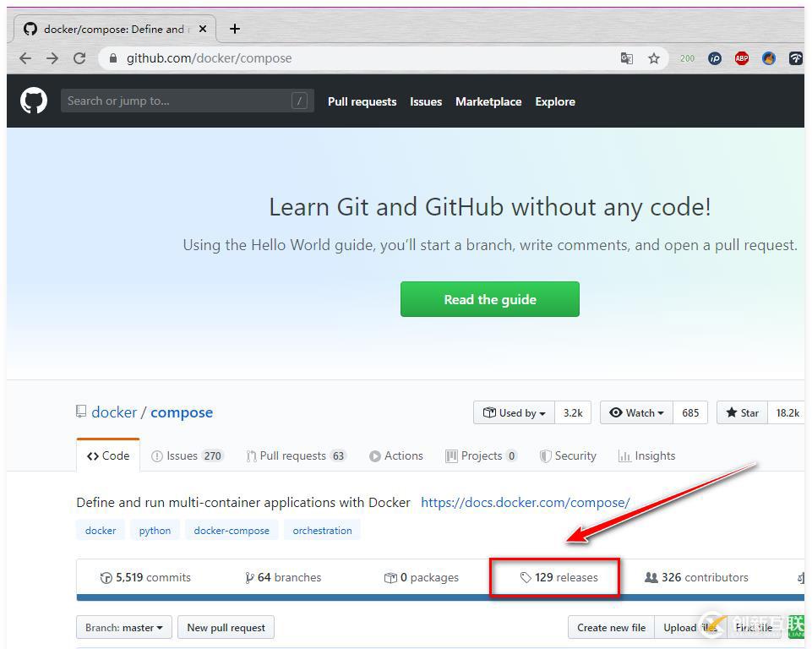Bookmark page with star icon
The width and height of the screenshot is (812, 649).
(x=653, y=58)
